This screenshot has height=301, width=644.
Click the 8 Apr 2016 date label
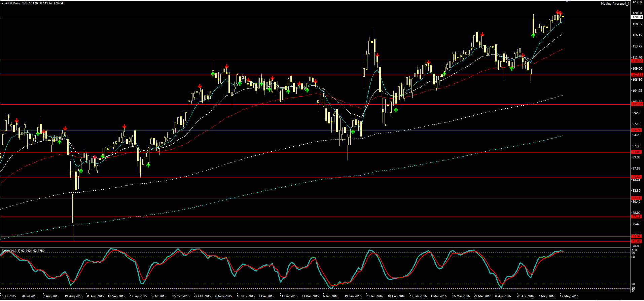(503, 296)
